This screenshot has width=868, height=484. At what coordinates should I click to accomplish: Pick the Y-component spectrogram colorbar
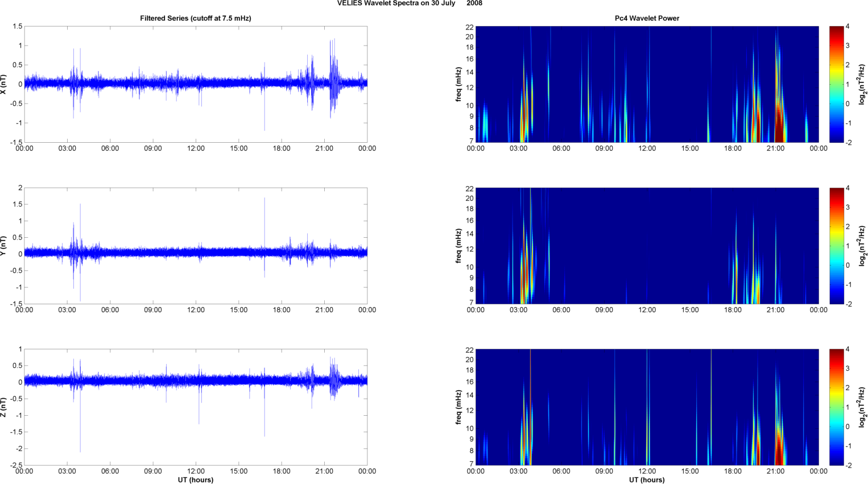(x=836, y=246)
